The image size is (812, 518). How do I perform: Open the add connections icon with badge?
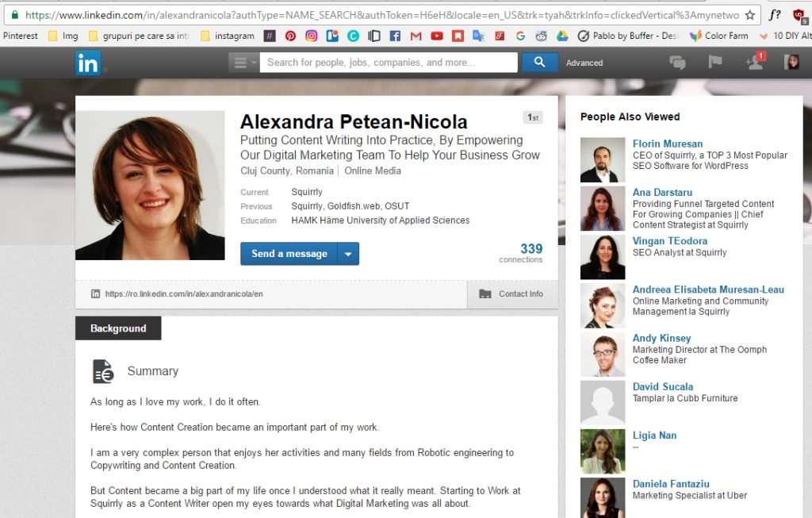pyautogui.click(x=755, y=62)
